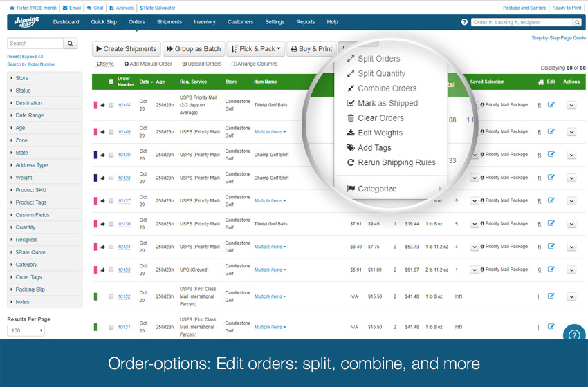Click Upload Orders

pyautogui.click(x=202, y=64)
